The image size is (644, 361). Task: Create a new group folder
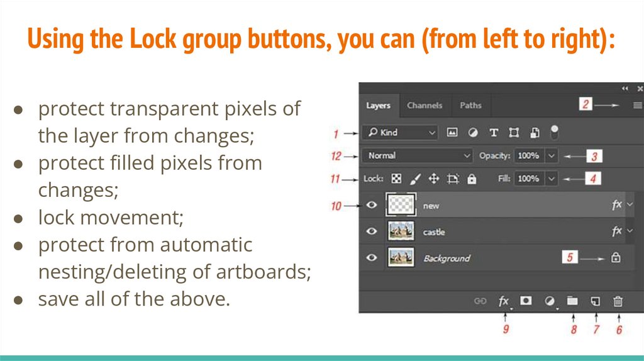(x=572, y=301)
